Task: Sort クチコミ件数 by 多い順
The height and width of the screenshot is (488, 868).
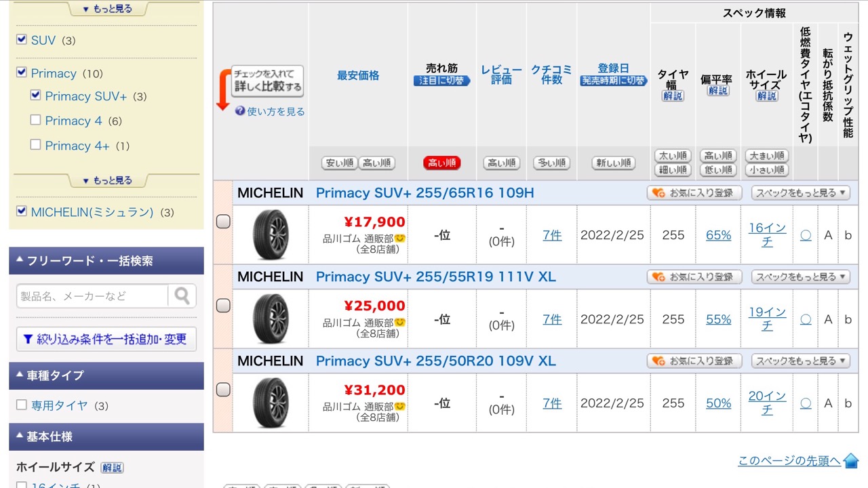Action: click(551, 163)
